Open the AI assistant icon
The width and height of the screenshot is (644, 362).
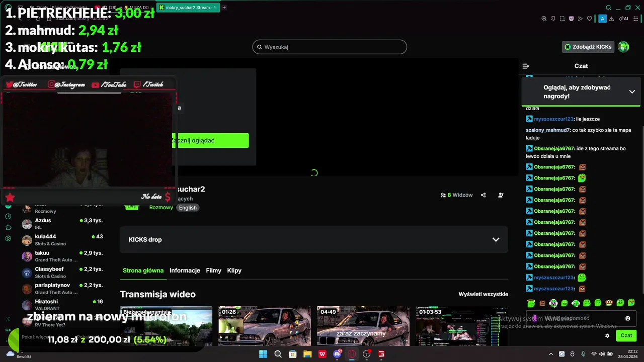(623, 19)
